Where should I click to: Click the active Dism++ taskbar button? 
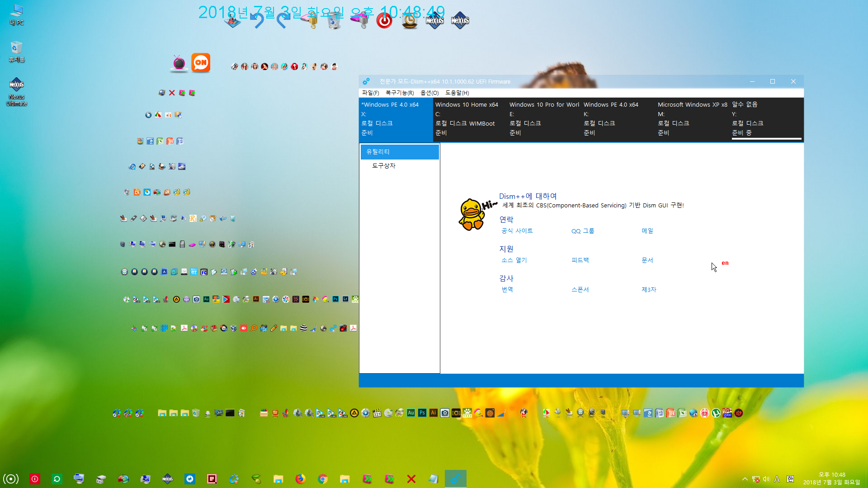456,479
